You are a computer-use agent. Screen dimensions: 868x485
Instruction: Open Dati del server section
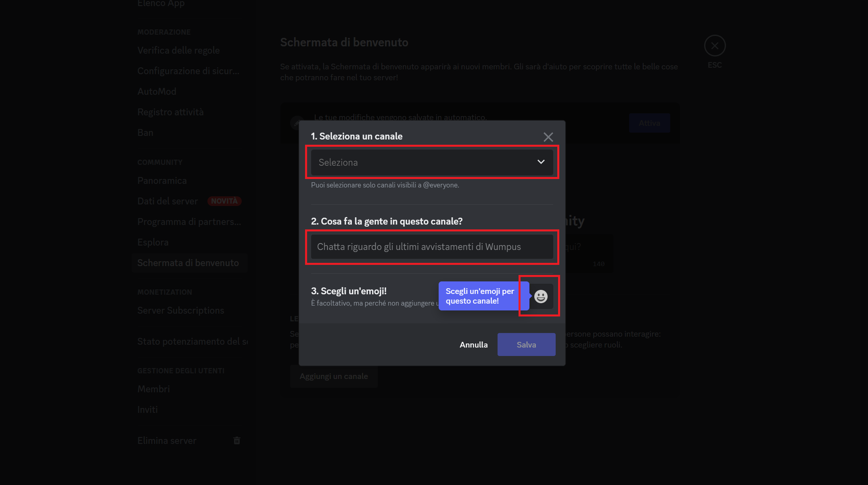click(167, 201)
